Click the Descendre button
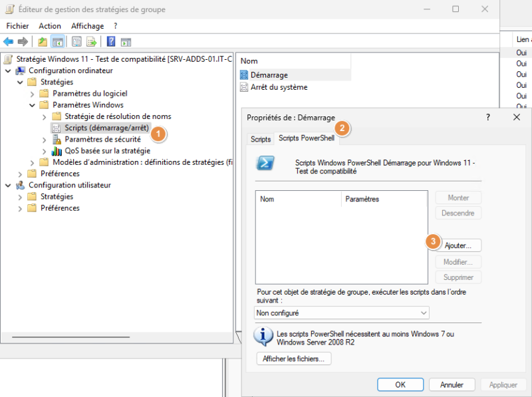This screenshot has height=397, width=532. tap(458, 213)
